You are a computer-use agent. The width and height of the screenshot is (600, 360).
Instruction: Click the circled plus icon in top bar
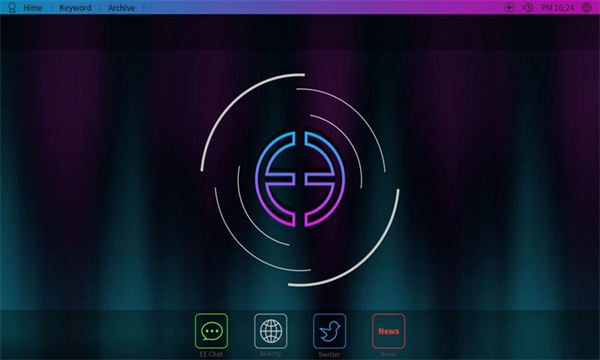point(509,7)
